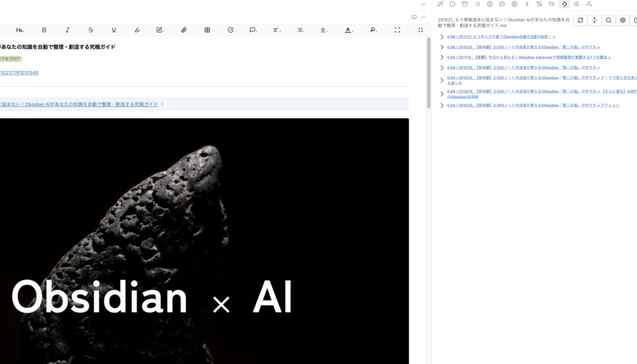Choose a highlight background color with the paint bucket
The width and height of the screenshot is (637, 364).
click(x=374, y=30)
